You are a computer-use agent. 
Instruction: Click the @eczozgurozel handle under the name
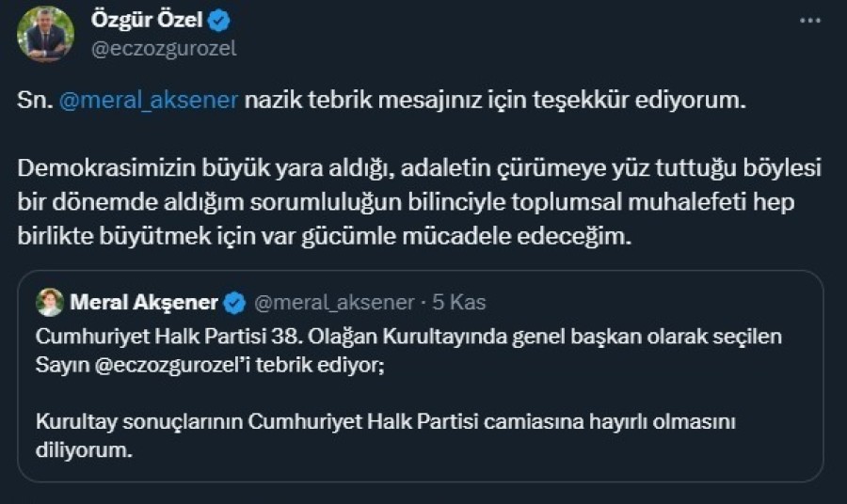(x=163, y=49)
